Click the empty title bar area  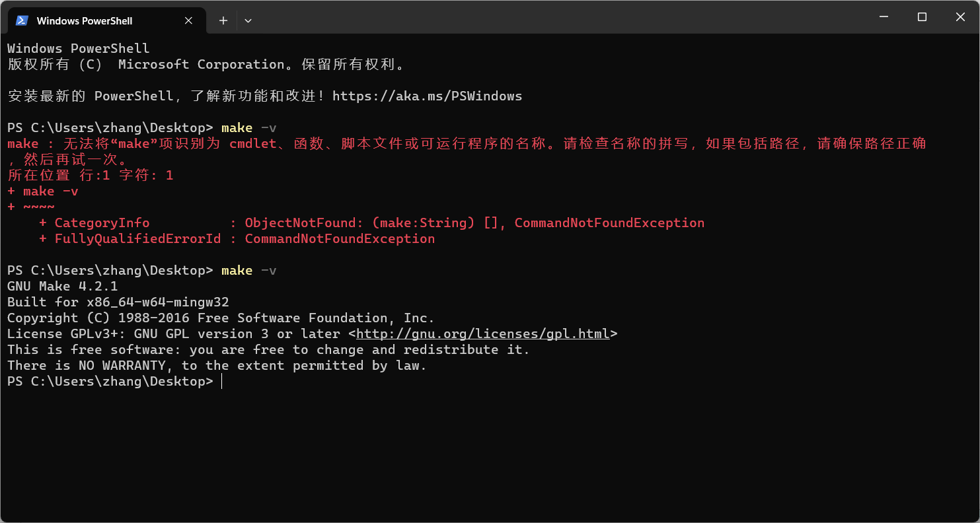click(x=562, y=17)
